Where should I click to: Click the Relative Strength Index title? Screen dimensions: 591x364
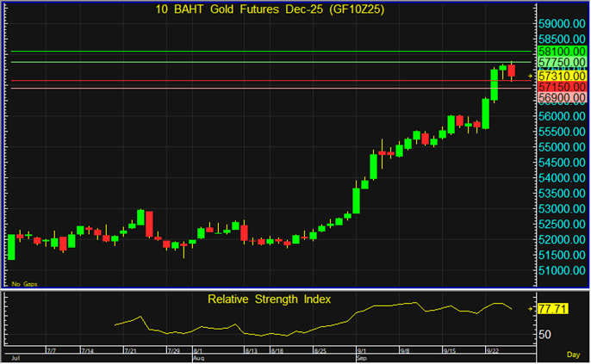point(270,299)
